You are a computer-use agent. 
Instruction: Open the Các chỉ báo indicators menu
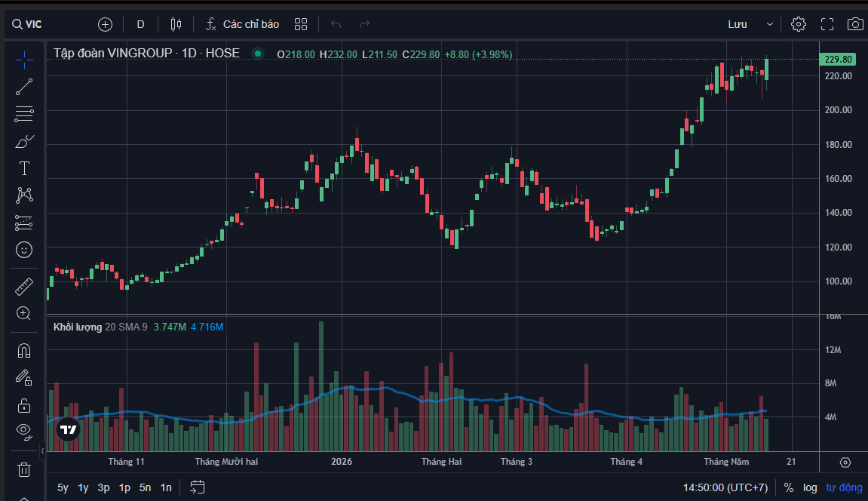(243, 24)
